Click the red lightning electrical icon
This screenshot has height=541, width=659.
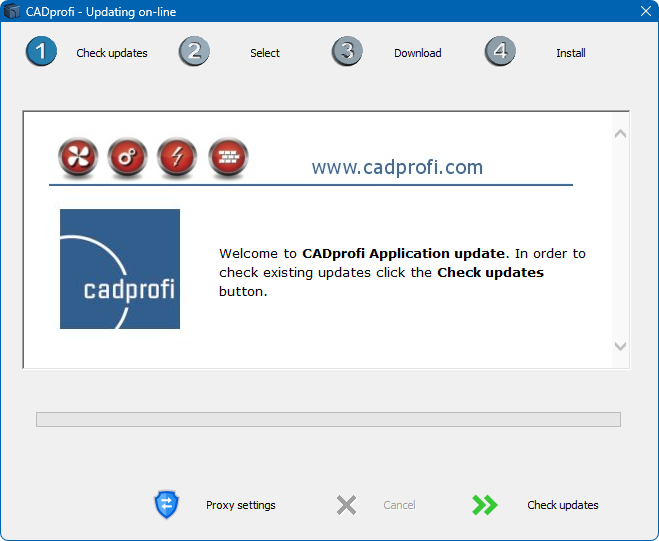(177, 158)
